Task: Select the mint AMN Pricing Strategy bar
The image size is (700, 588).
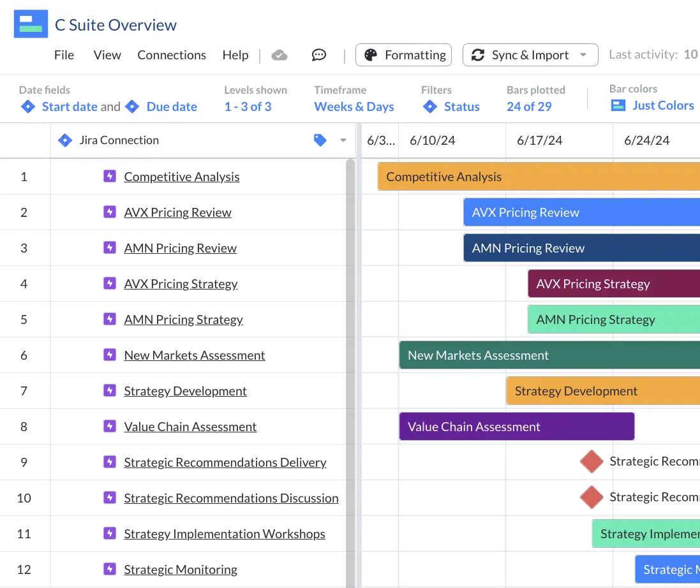Action: 614,319
